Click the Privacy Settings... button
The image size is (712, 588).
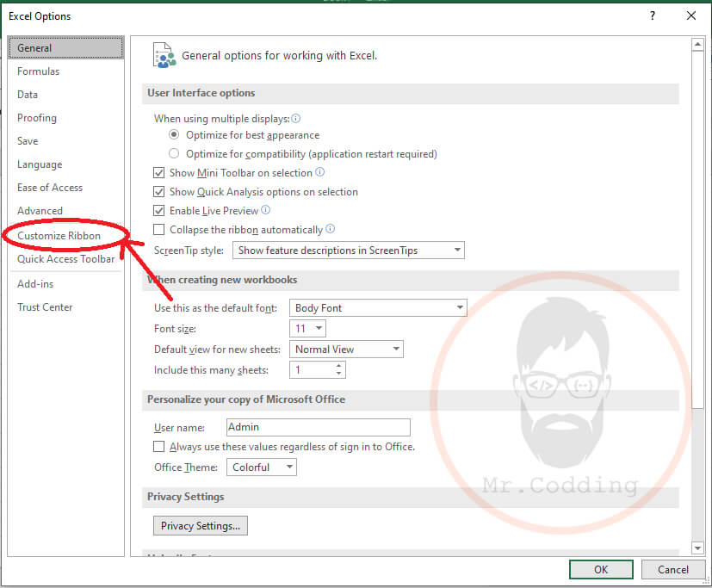(201, 525)
